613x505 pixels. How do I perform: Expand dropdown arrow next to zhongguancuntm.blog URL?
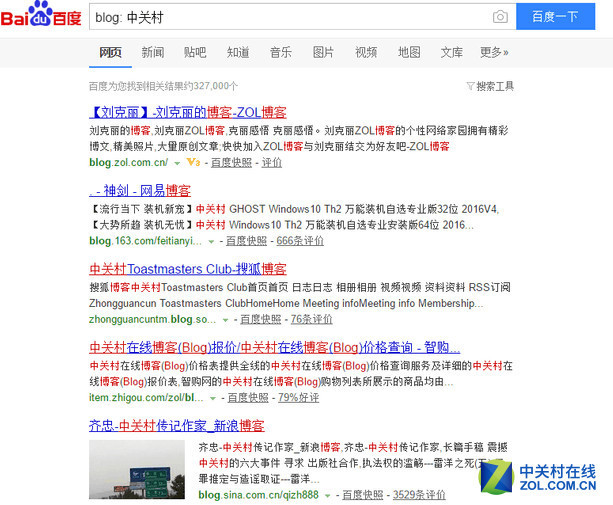click(225, 320)
